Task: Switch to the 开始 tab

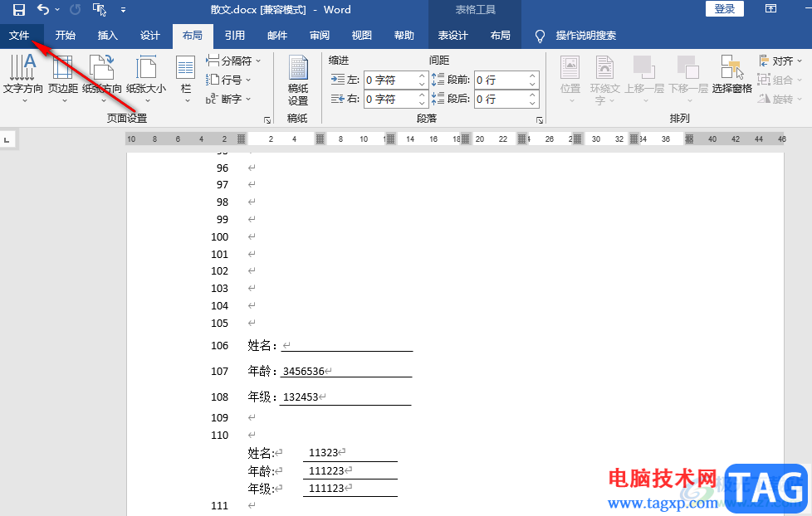Action: click(x=66, y=35)
